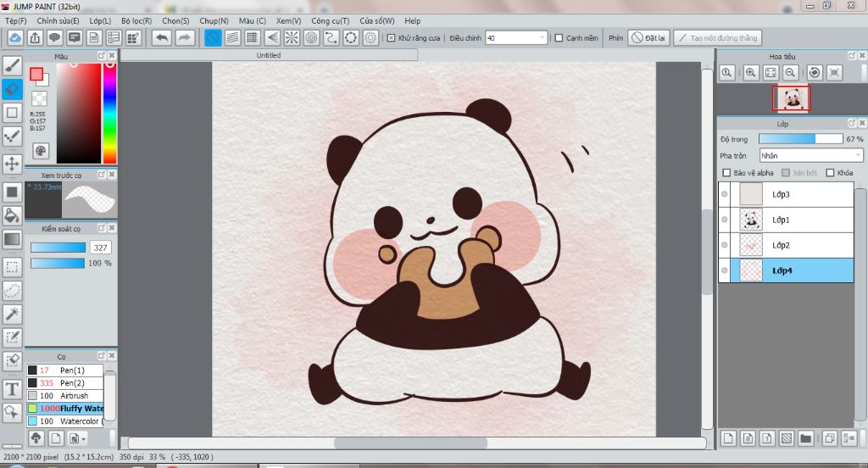
Task: Select the Dot/polyline tool
Action: pos(12,136)
